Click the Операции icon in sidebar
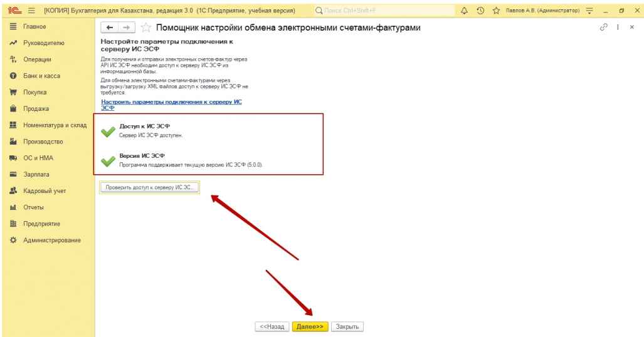Viewport: 644px width, 337px height. [13, 59]
